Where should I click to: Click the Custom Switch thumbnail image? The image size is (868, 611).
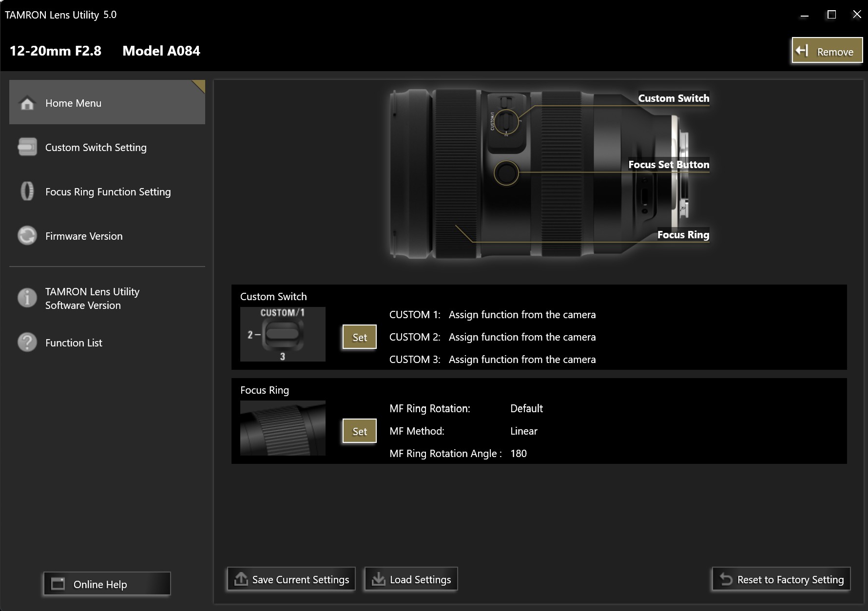click(x=283, y=334)
